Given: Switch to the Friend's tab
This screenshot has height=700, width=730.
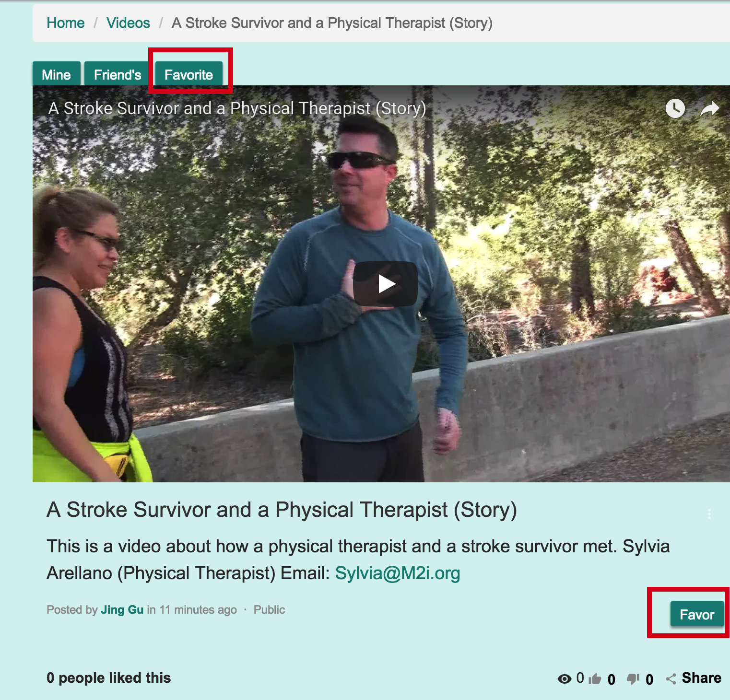Looking at the screenshot, I should click(117, 74).
